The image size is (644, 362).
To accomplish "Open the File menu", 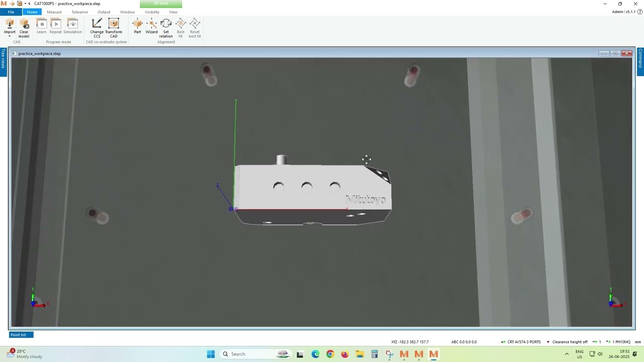I will pyautogui.click(x=11, y=12).
